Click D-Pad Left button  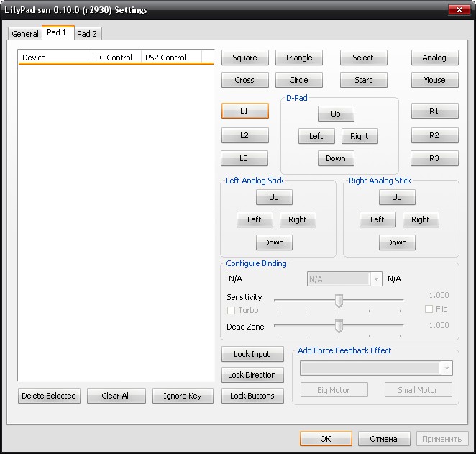tap(316, 136)
